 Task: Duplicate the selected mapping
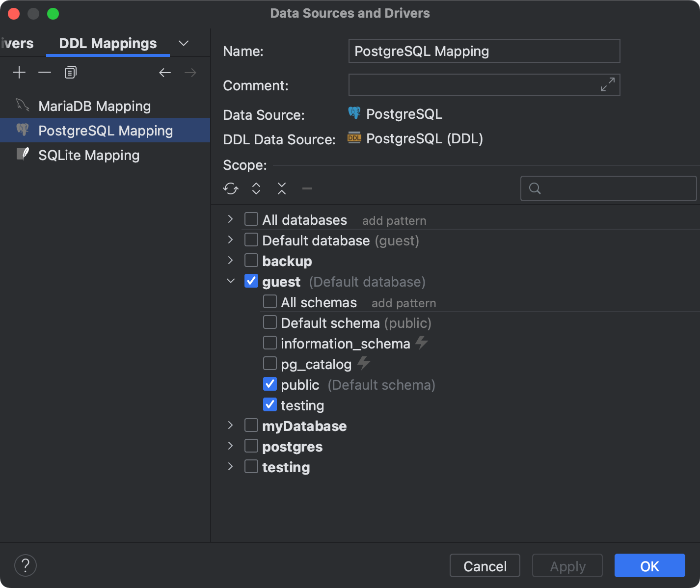tap(70, 72)
